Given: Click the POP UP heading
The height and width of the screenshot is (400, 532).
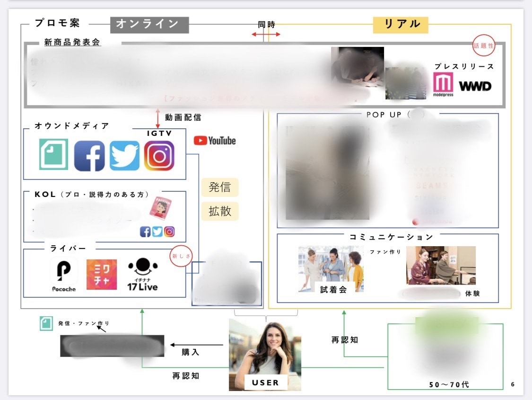Looking at the screenshot, I should pyautogui.click(x=384, y=115).
